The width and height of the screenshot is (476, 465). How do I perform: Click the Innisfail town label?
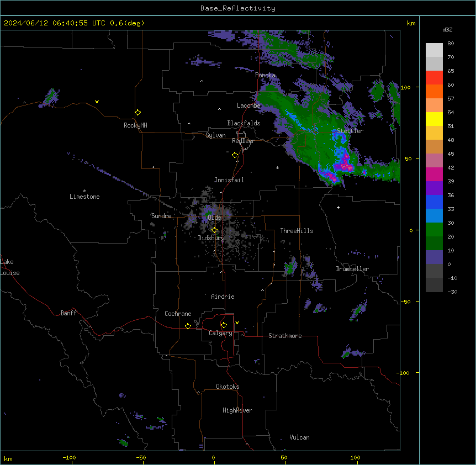pos(229,180)
